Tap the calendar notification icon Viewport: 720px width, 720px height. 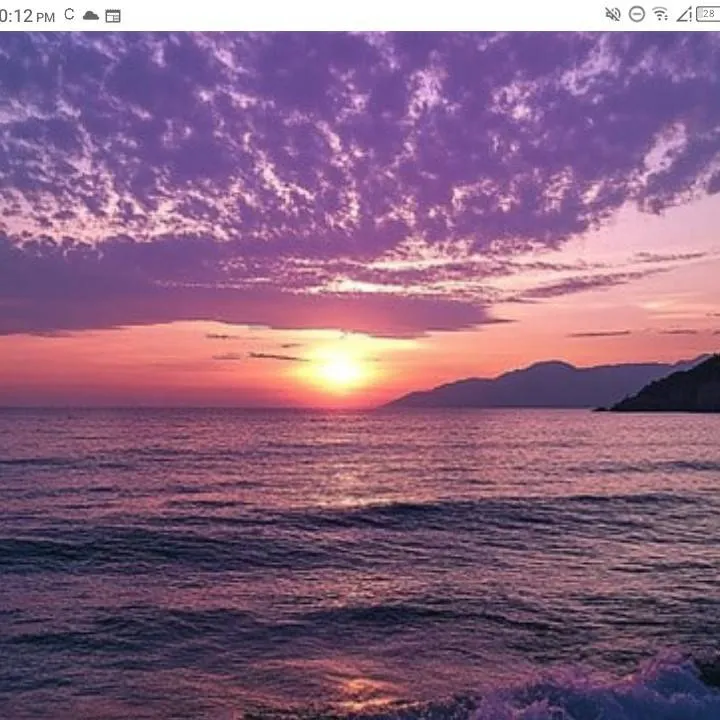coord(113,16)
